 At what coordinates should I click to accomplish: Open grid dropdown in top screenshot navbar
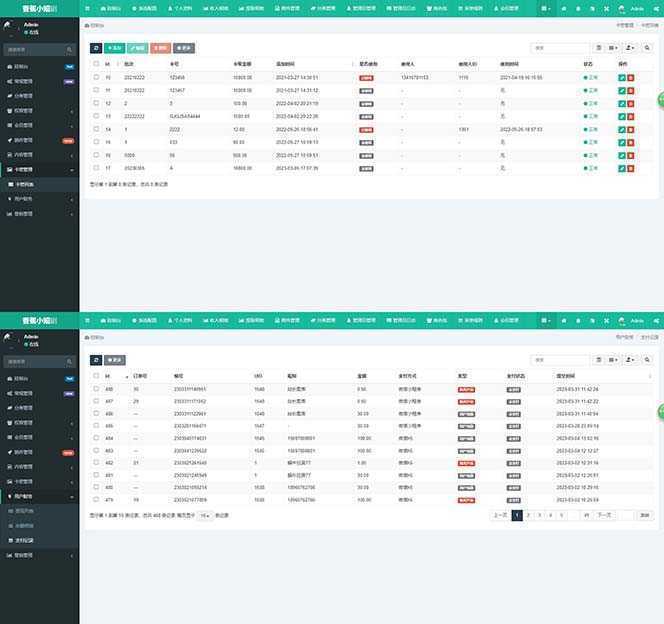[x=546, y=8]
